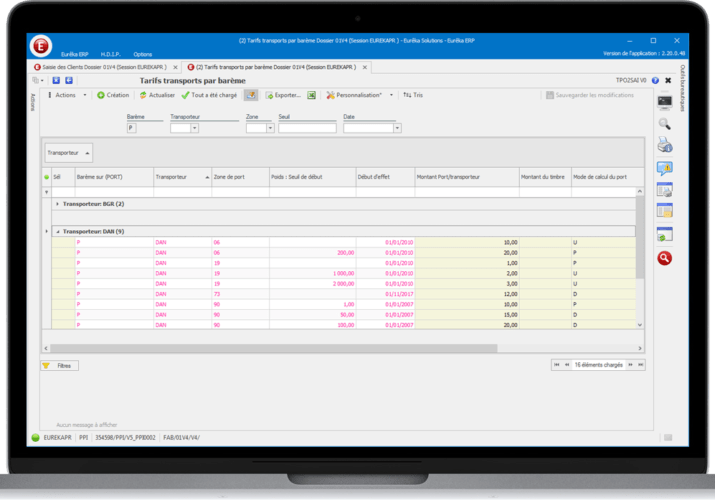Toggle the highlighted view button beside Tout a été chargé
Image resolution: width=715 pixels, height=500 pixels.
[x=251, y=95]
